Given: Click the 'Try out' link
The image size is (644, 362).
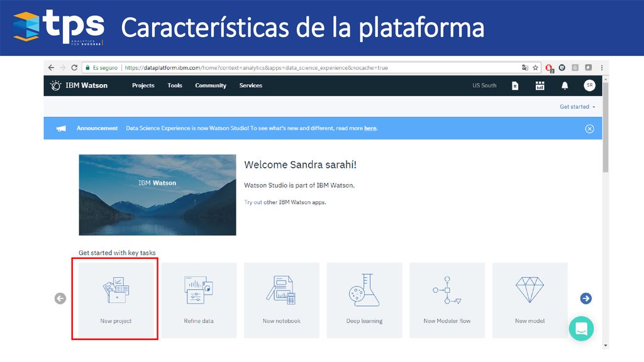Looking at the screenshot, I should (x=253, y=202).
